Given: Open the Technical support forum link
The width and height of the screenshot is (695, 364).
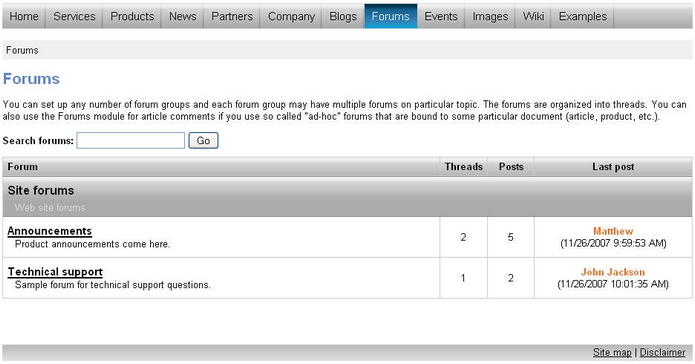Looking at the screenshot, I should [55, 272].
